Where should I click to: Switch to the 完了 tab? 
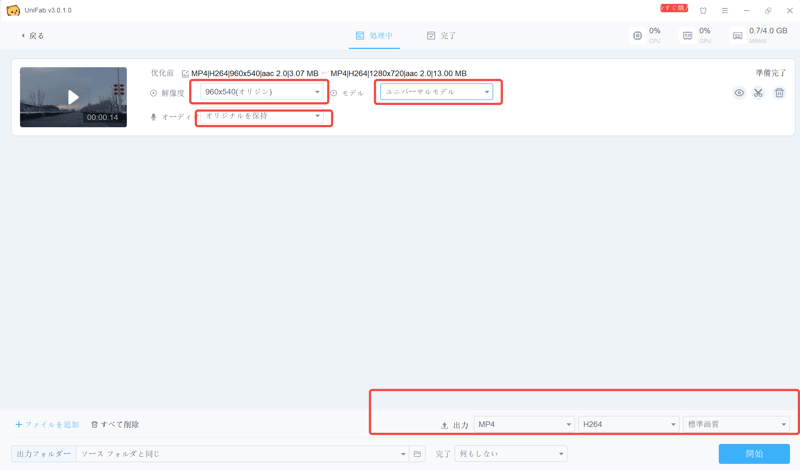tap(441, 36)
